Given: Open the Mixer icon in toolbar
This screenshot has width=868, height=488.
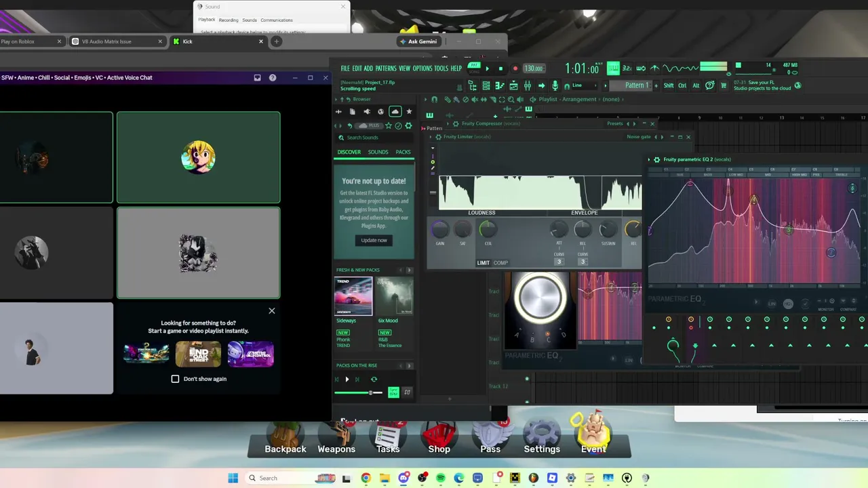Looking at the screenshot, I should 527,85.
